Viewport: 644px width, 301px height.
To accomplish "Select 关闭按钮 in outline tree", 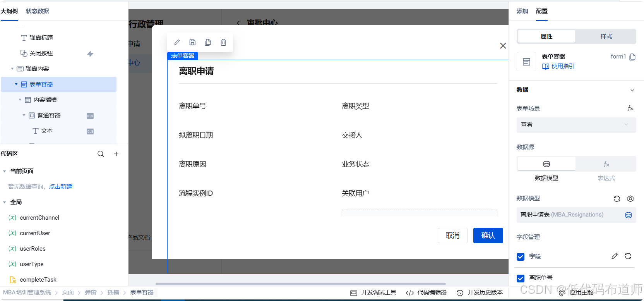I will click(41, 53).
